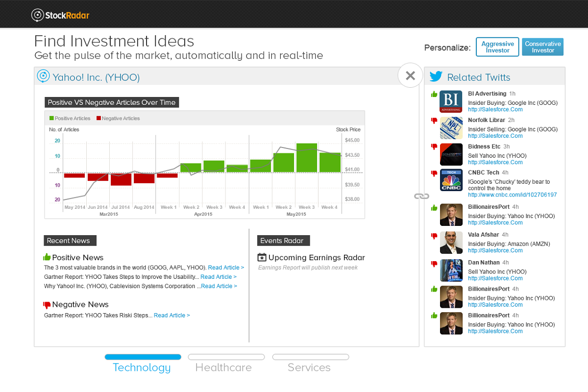Screen dimensions: 588x392
Task: Select Aggressive Investor personalization
Action: tap(497, 47)
